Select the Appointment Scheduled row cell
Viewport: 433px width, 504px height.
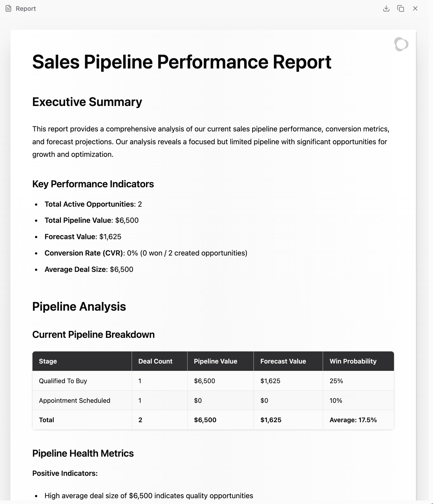point(75,401)
